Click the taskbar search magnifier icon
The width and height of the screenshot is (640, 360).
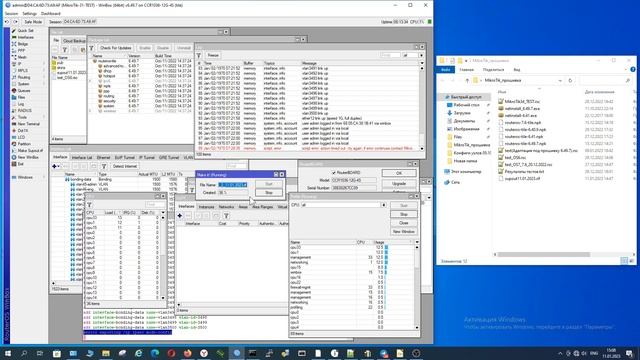tap(24, 353)
